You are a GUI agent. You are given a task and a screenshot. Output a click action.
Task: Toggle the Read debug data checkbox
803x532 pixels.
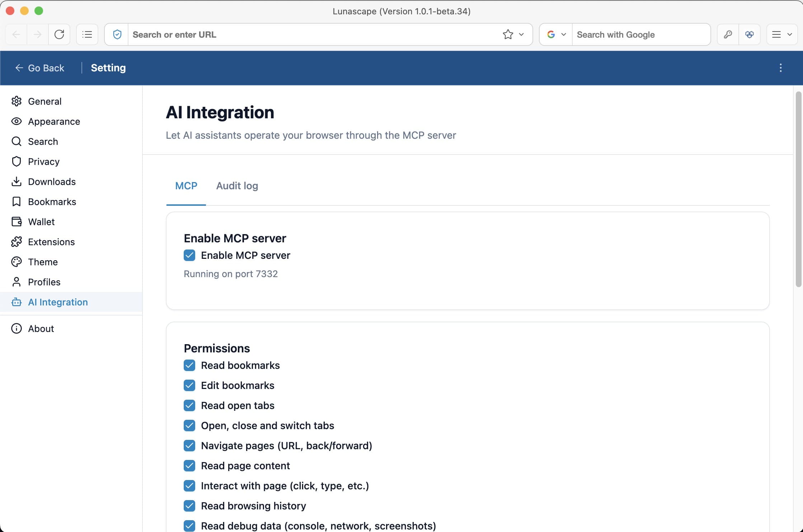tap(189, 526)
